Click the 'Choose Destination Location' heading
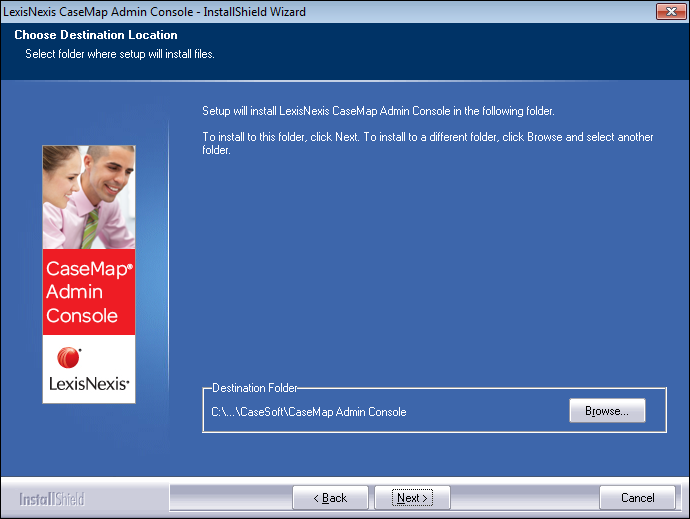The image size is (690, 519). click(x=96, y=35)
